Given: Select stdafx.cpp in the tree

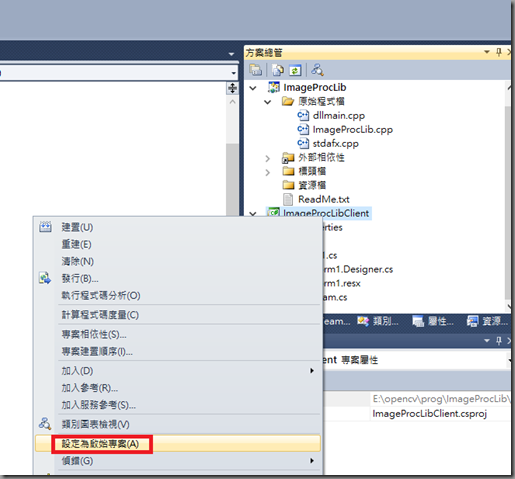Looking at the screenshot, I should 336,144.
